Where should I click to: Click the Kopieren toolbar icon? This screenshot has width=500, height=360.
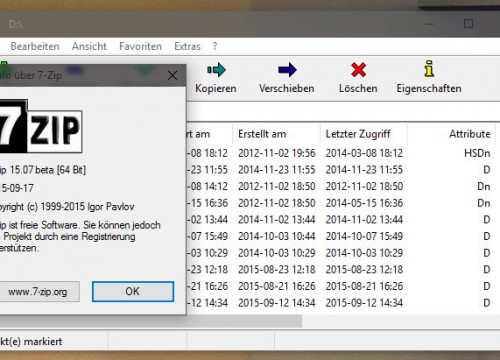[216, 70]
